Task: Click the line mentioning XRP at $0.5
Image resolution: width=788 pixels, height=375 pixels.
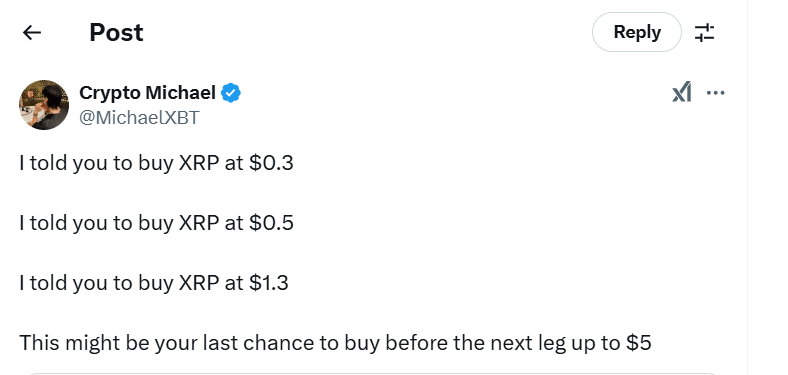Action: (x=156, y=223)
